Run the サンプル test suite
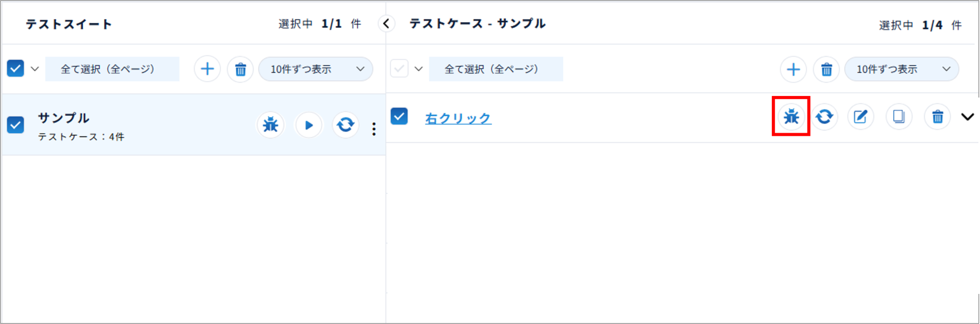The image size is (980, 324). click(308, 125)
